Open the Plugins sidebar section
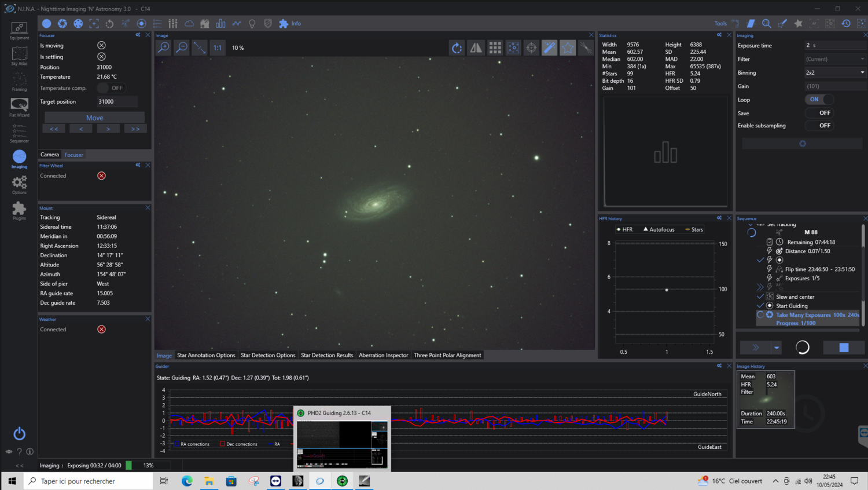The height and width of the screenshot is (490, 868). click(19, 210)
